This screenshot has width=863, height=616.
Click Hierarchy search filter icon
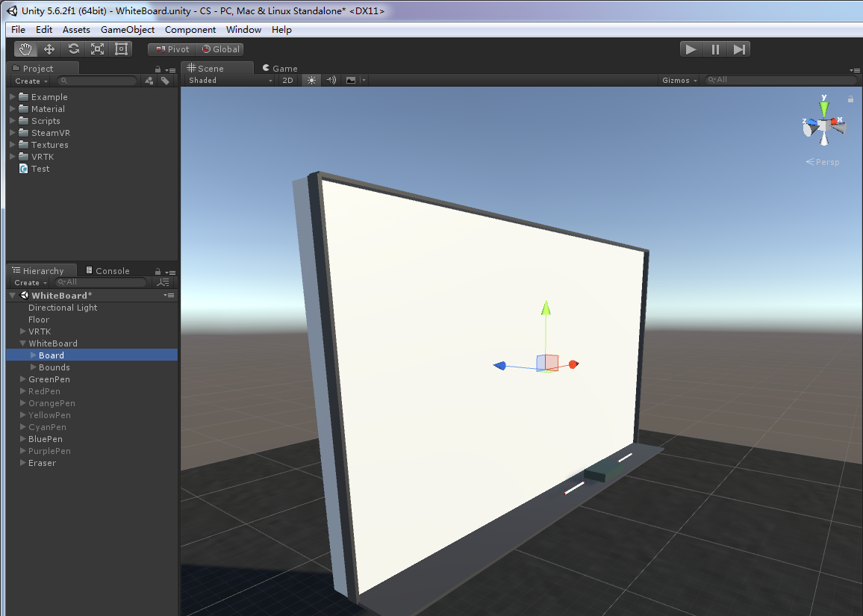[x=163, y=282]
